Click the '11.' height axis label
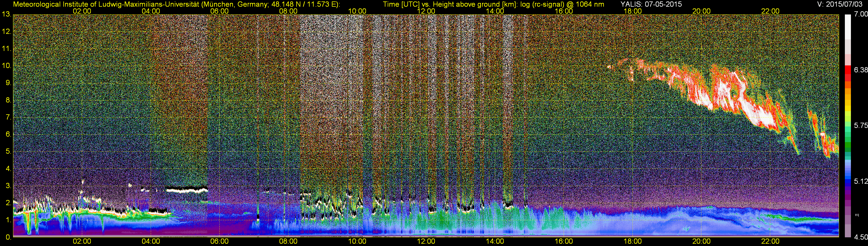868x246 pixels. coord(6,49)
